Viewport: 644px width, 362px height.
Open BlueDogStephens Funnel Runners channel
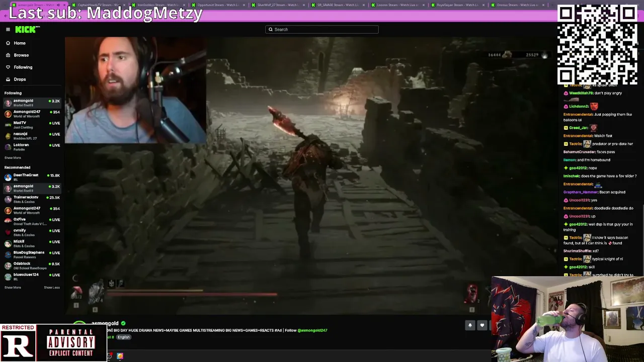pos(32,254)
